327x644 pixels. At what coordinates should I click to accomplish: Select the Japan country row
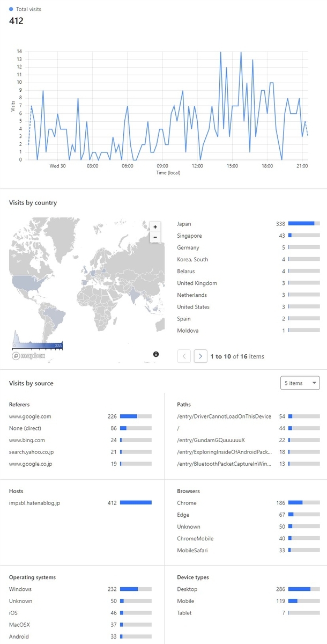[x=248, y=224]
